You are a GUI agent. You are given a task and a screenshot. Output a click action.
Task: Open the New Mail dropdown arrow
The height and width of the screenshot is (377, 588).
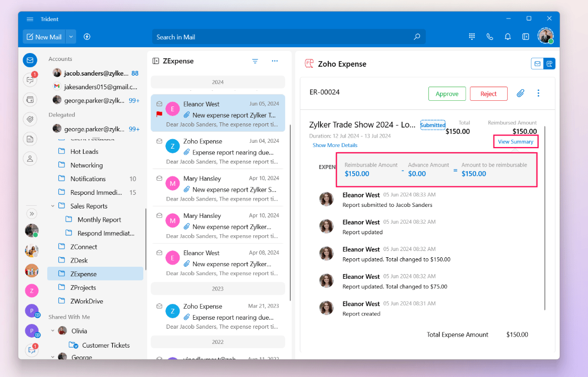point(71,37)
